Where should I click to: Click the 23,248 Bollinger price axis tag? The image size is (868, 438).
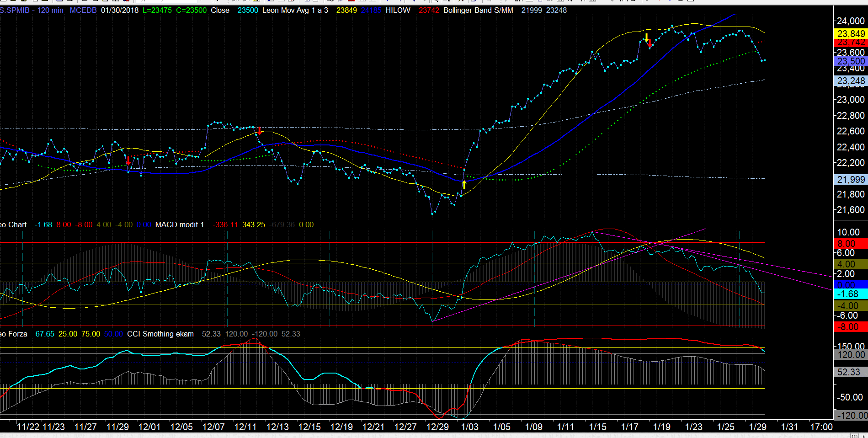pos(851,81)
